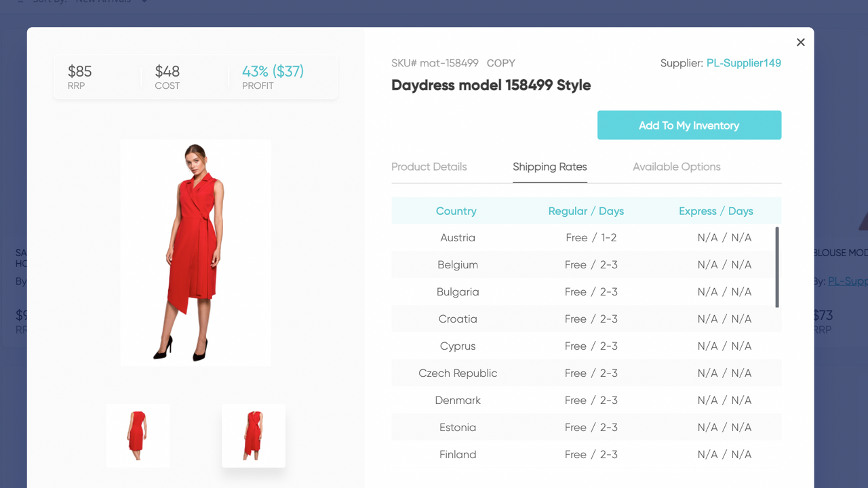Close the Daydress product modal
Screen dimensions: 868x488
pyautogui.click(x=800, y=42)
